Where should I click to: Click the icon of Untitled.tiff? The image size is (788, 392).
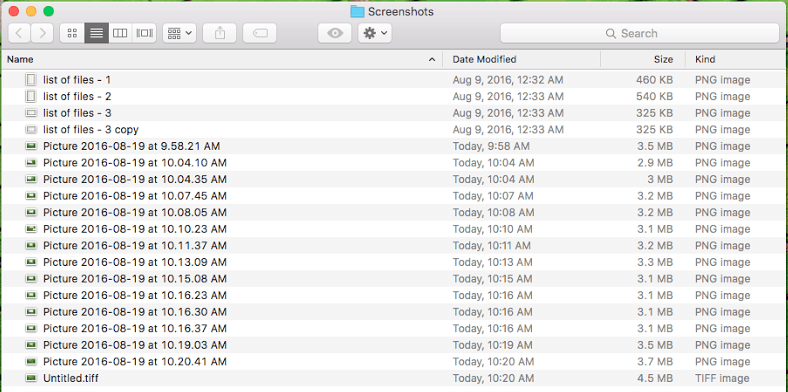31,378
